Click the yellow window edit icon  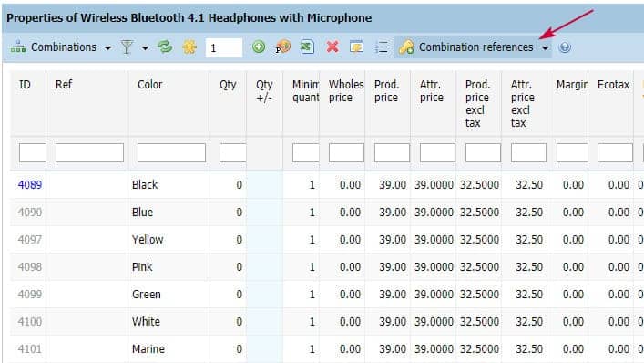coord(356,47)
